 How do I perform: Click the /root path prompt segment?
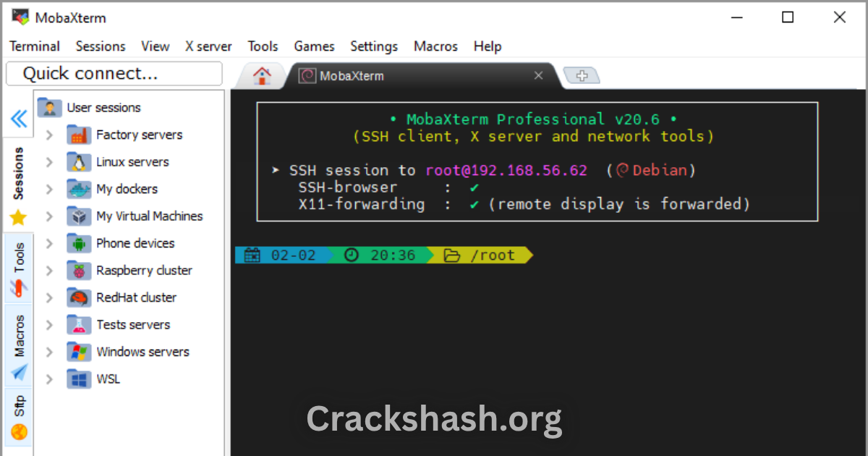480,255
